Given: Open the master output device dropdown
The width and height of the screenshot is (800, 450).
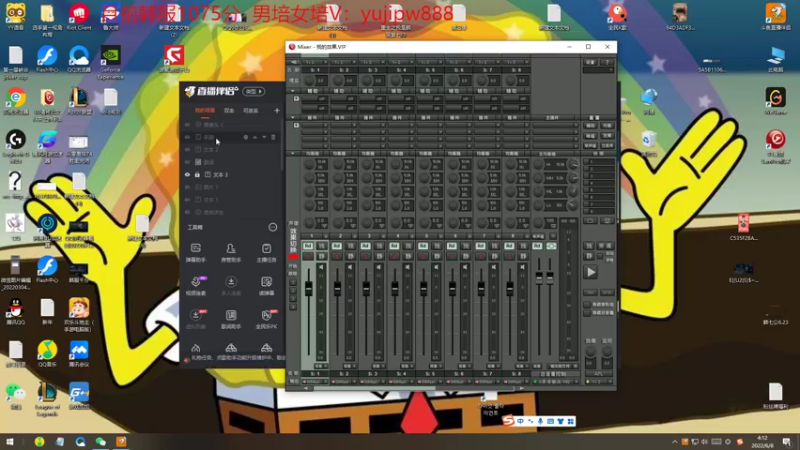Looking at the screenshot, I should [557, 382].
